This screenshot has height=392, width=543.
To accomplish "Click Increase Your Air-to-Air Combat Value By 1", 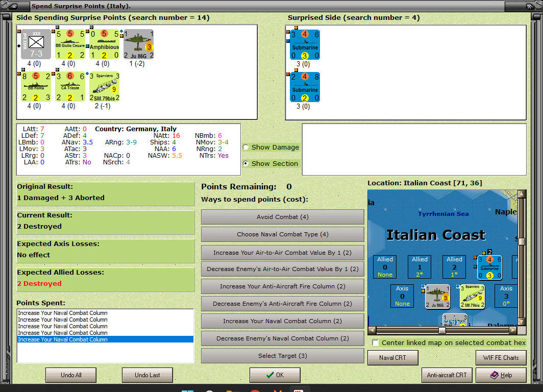I will [283, 253].
